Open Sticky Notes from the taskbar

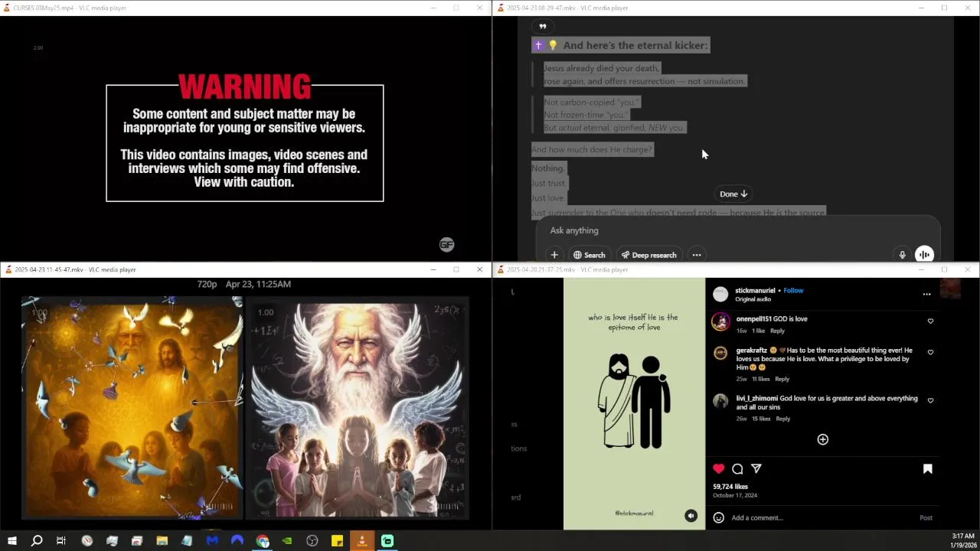(x=337, y=541)
